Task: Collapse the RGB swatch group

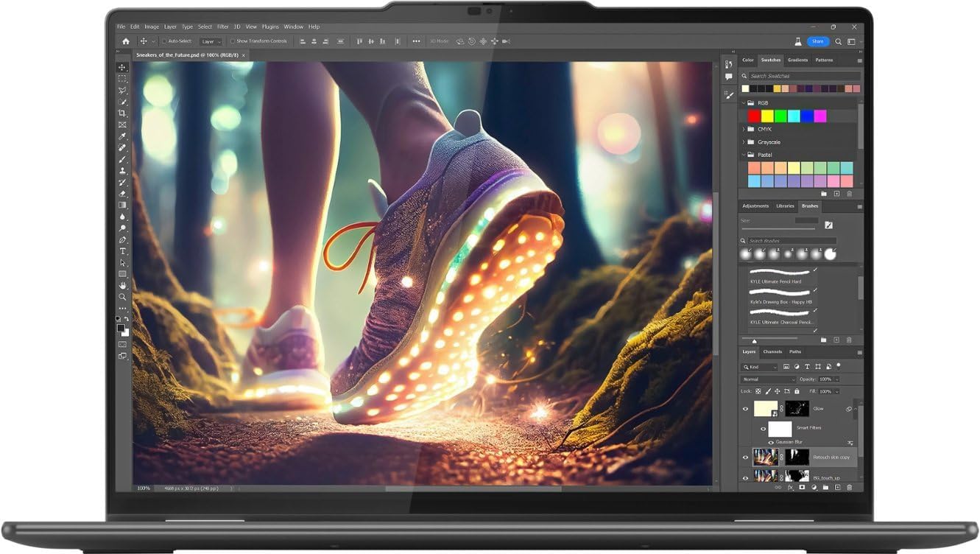Action: tap(742, 102)
